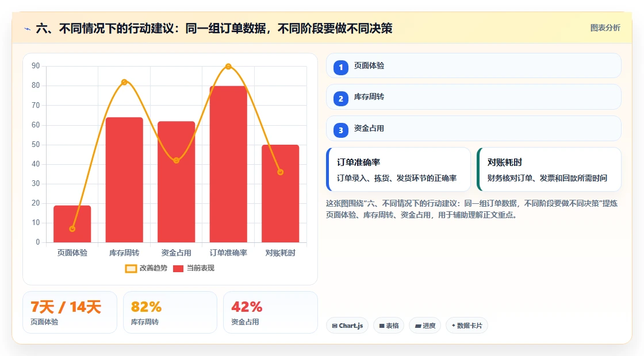Screen dimensions: 644x356
Task: Click the summary paragraph starting 这张图围绕
Action: coord(471,209)
